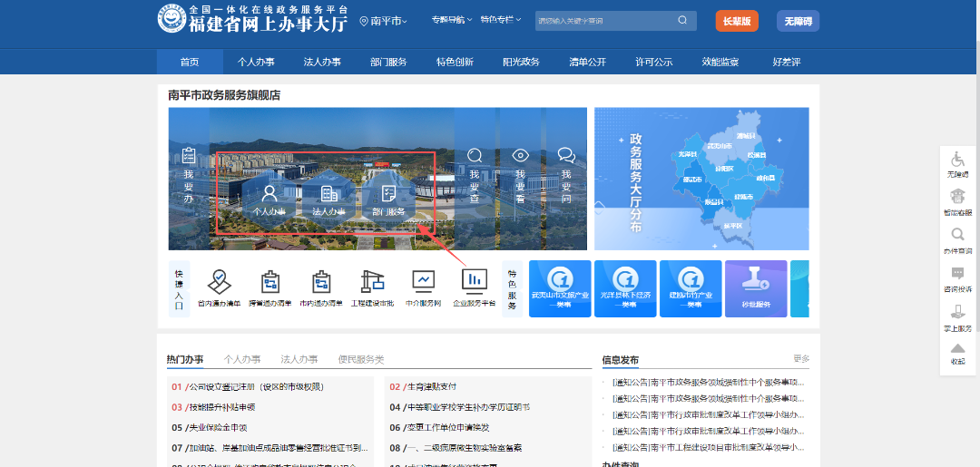Click the 中介服务网 monitor icon
The height and width of the screenshot is (467, 980).
(x=423, y=281)
